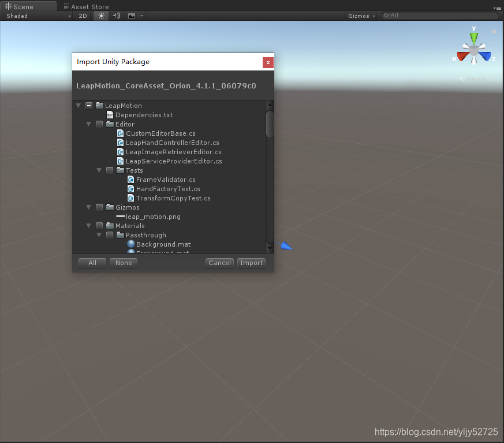Click the center cube of orientation gizmo

474,50
